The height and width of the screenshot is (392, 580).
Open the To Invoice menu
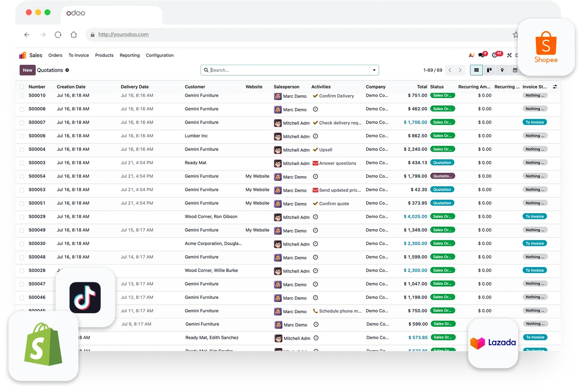point(79,55)
